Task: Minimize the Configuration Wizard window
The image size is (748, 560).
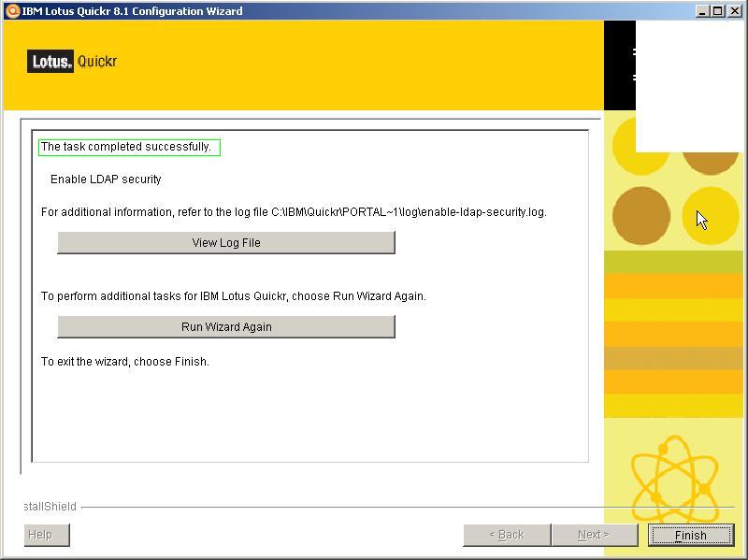Action: coord(701,11)
